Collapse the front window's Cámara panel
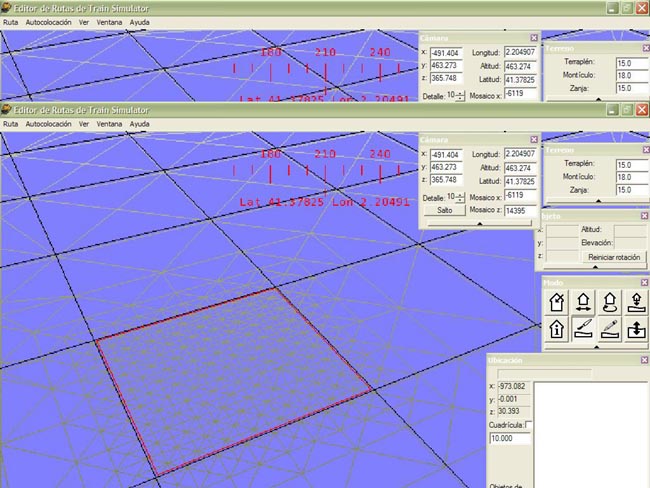Viewport: 650px width, 488px height. 478,225
